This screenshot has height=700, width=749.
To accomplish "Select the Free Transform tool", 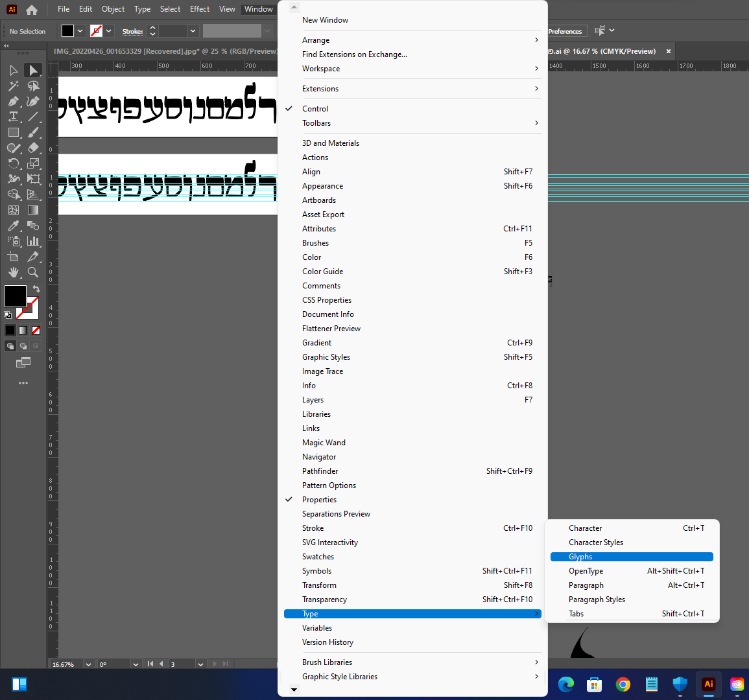I will (x=33, y=179).
